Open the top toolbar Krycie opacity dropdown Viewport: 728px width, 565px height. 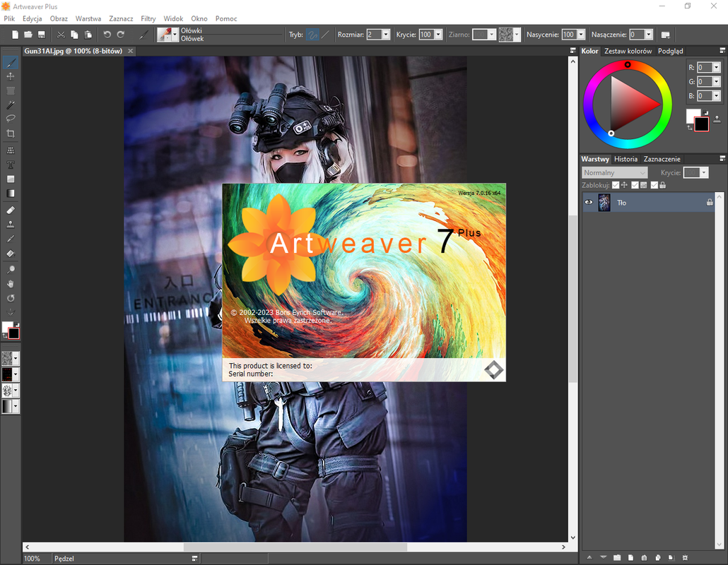[x=438, y=35]
